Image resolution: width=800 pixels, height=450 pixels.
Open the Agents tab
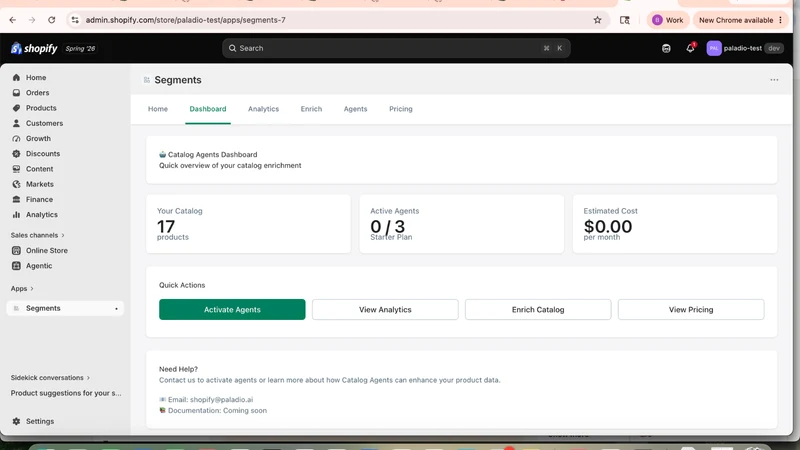point(355,109)
